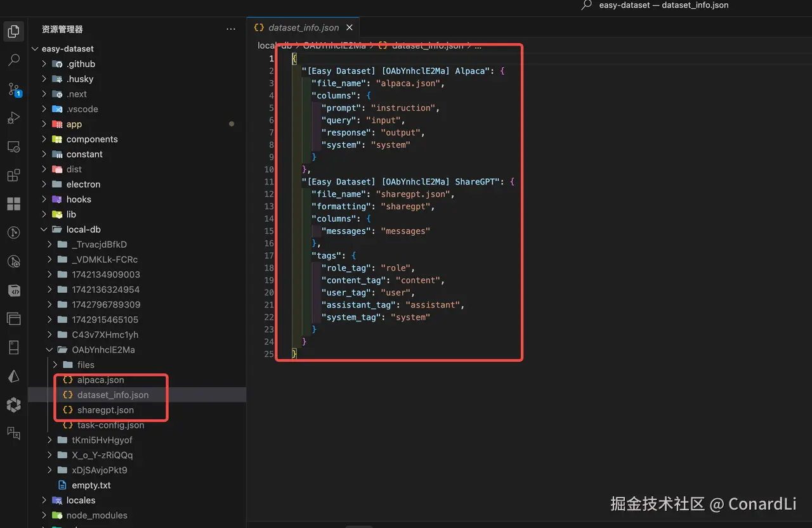
Task: Select folder 1742134909003
Action: (106, 274)
